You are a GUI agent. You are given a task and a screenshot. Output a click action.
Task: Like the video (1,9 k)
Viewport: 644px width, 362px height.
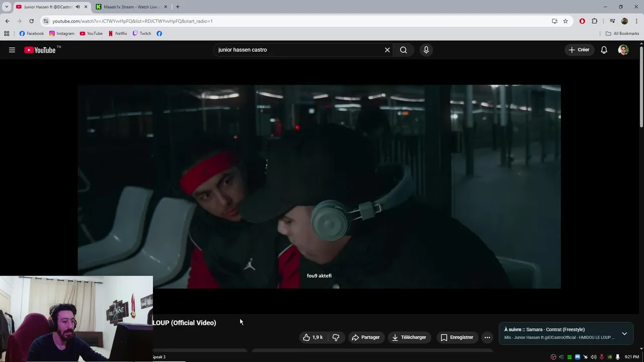[x=312, y=337]
